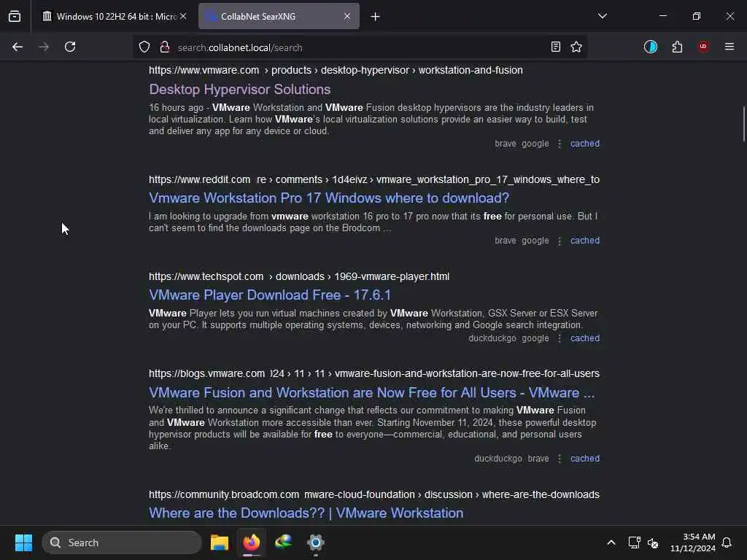Click the page vertical scrollbar thumb
This screenshot has width=747, height=560.
[x=743, y=124]
